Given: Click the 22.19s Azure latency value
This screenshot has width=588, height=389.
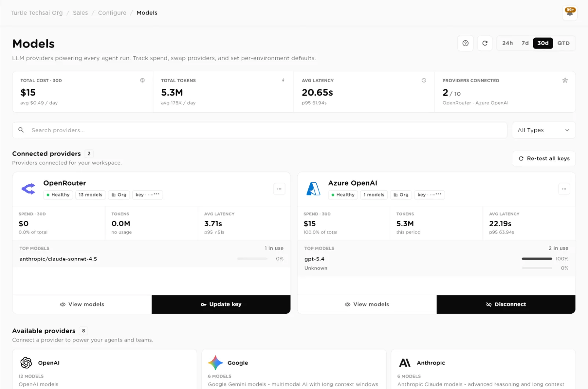Looking at the screenshot, I should [500, 224].
